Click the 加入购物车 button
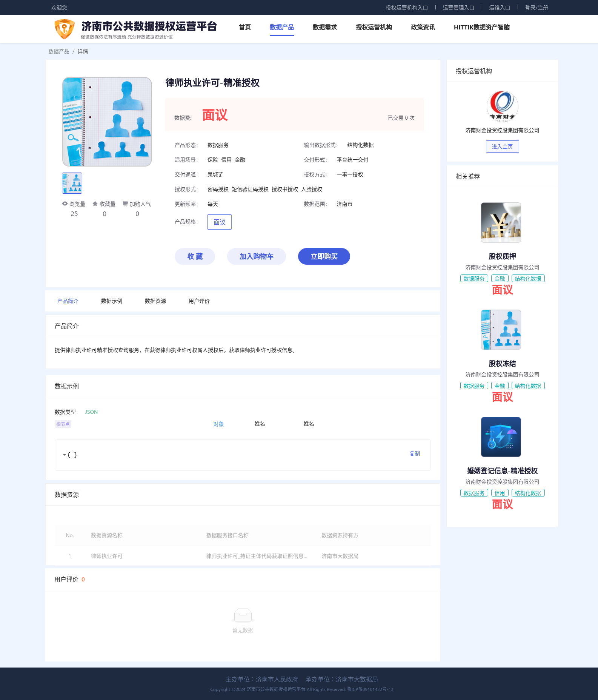This screenshot has width=598, height=700. point(257,256)
